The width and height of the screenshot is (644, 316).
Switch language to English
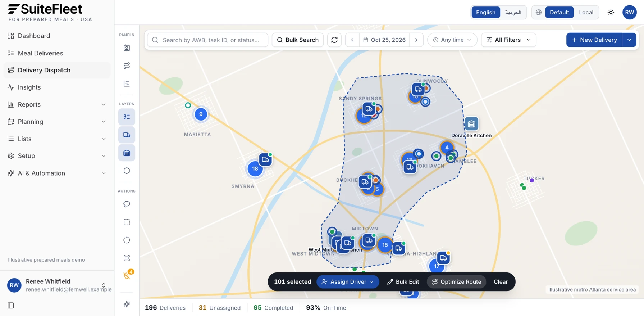click(485, 12)
